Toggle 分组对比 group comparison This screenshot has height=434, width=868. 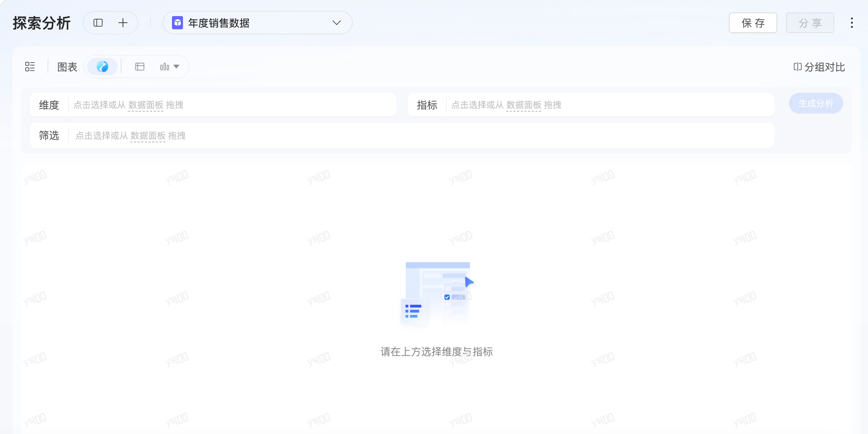point(819,67)
